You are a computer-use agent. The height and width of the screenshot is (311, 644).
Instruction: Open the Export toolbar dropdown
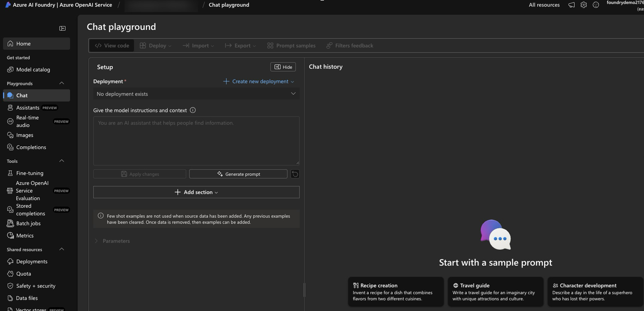pos(240,46)
